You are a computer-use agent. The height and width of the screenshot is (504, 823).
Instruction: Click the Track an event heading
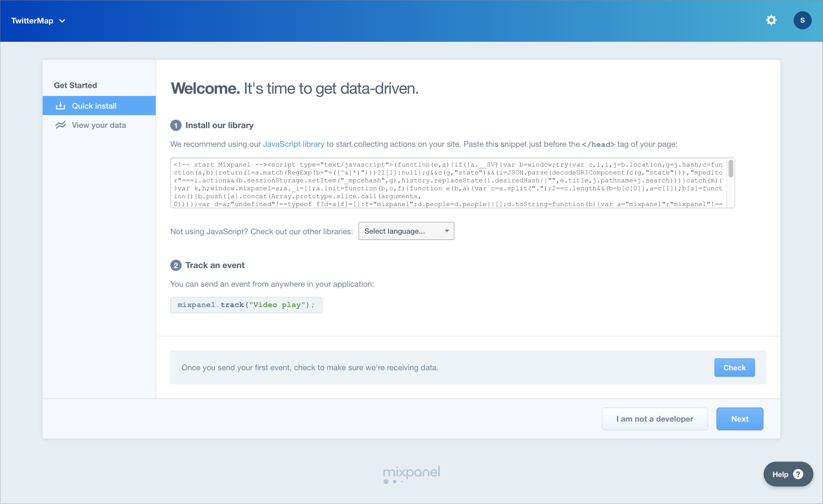[215, 265]
